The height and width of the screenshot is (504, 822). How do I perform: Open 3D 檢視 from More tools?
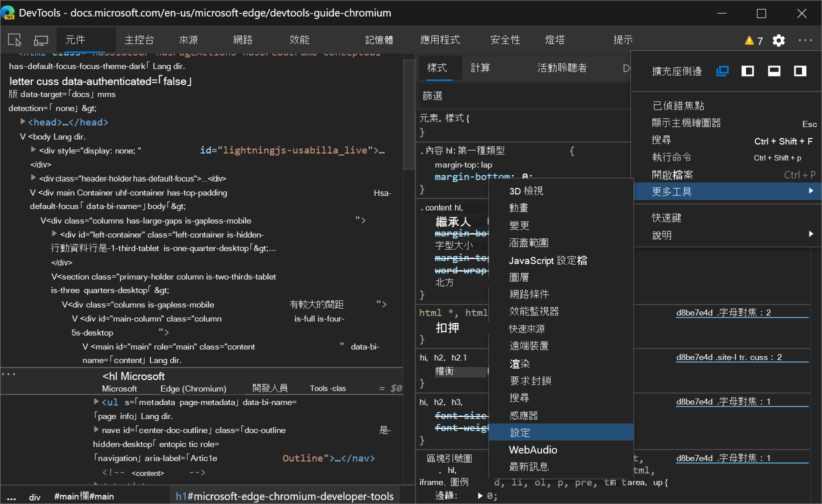click(x=561, y=191)
